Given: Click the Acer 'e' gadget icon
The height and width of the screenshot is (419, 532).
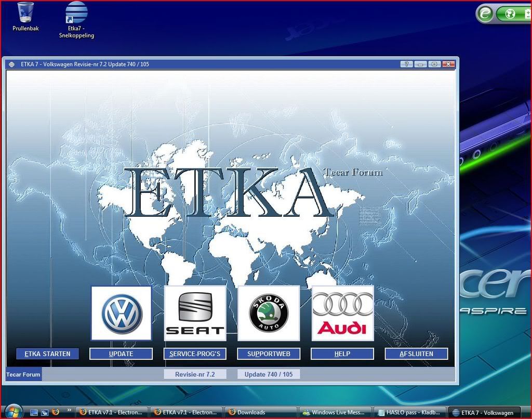Looking at the screenshot, I should coord(485,14).
